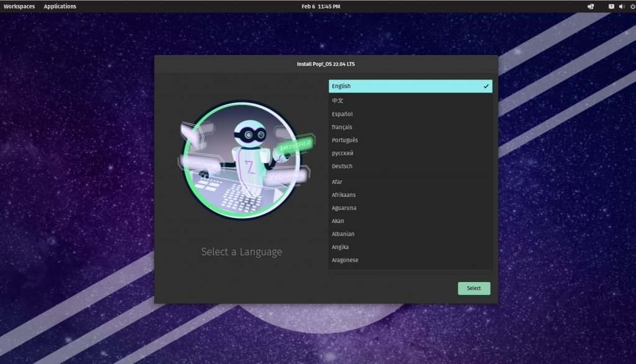Open the window tiling indicator icon
This screenshot has height=364, width=636.
[x=591, y=6]
